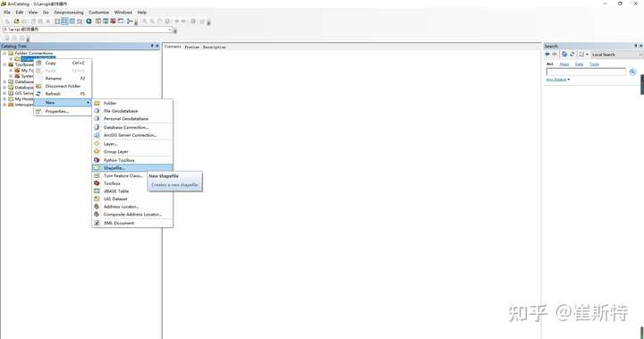644x339 pixels.
Task: Open the Catalog Tree window icon
Action: tap(97, 21)
